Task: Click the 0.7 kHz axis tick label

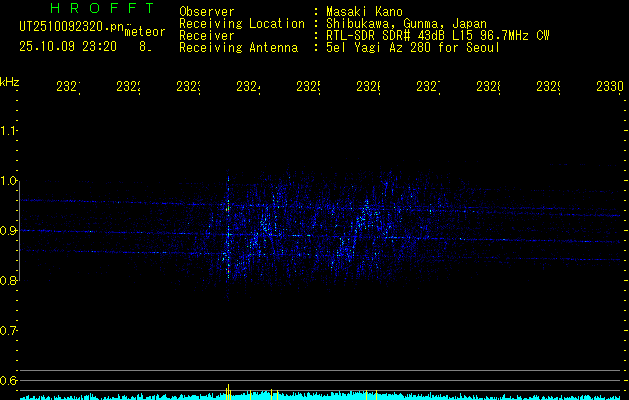Action: pos(9,331)
